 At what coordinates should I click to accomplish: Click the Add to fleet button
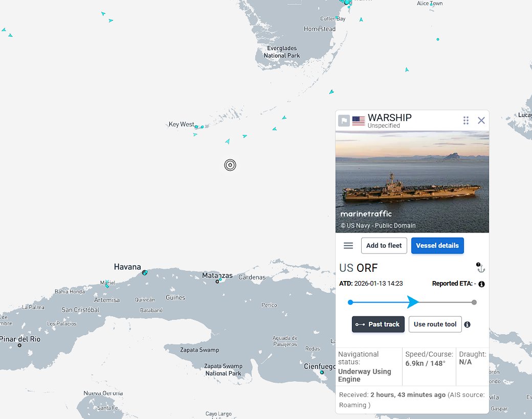pos(384,246)
